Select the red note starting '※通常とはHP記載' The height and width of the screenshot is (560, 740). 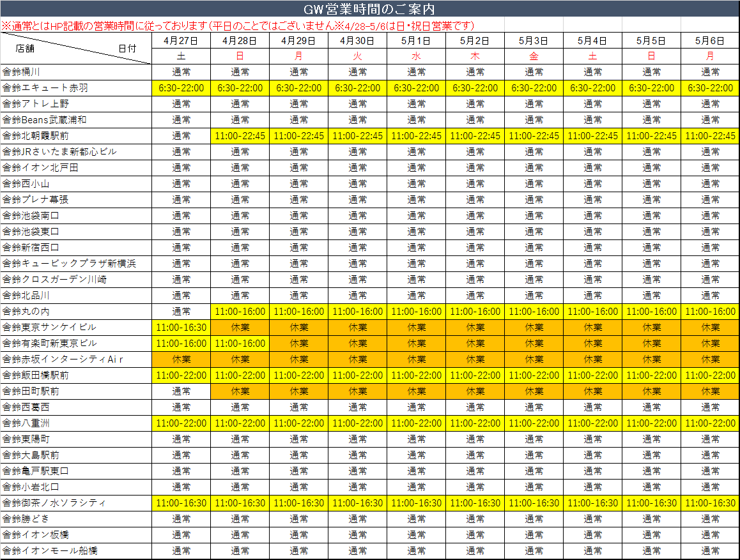click(238, 26)
